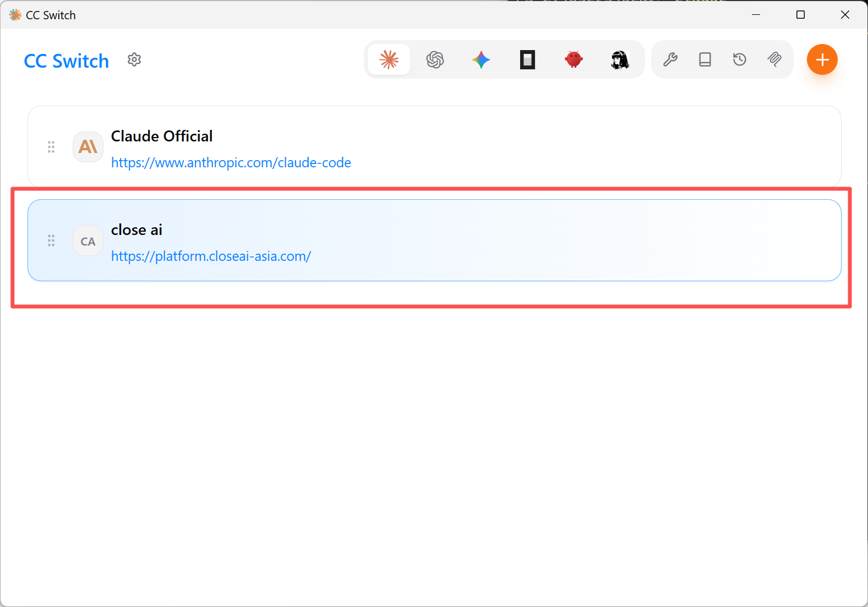This screenshot has height=607, width=868.
Task: Switch to the Claude app tab
Action: (389, 59)
